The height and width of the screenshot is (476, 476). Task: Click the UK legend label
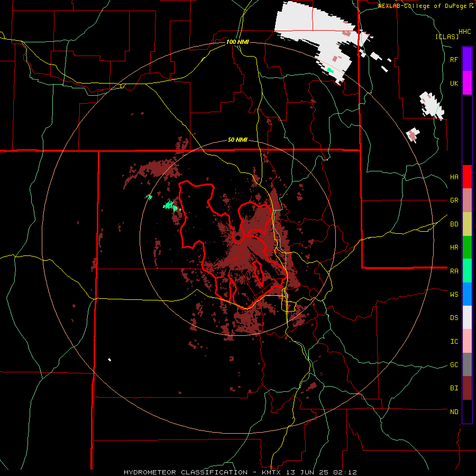454,83
